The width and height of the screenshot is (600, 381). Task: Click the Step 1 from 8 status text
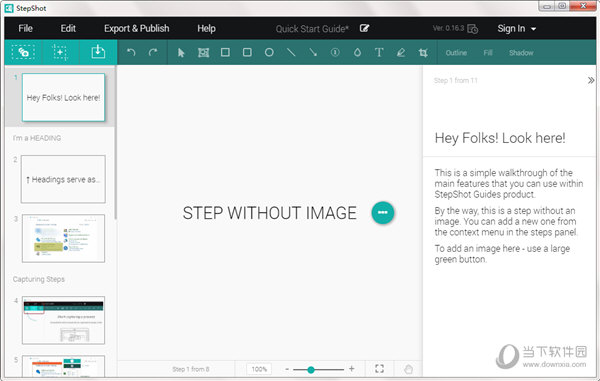[x=191, y=369]
